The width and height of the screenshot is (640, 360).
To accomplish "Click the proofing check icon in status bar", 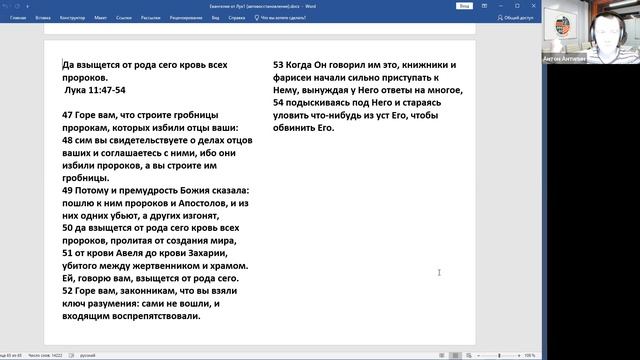I will (71, 356).
